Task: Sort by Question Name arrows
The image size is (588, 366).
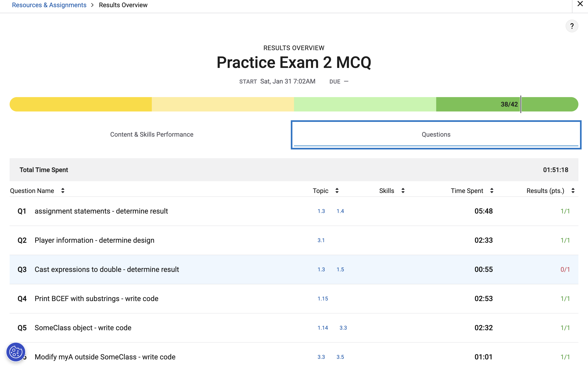Action: tap(63, 191)
